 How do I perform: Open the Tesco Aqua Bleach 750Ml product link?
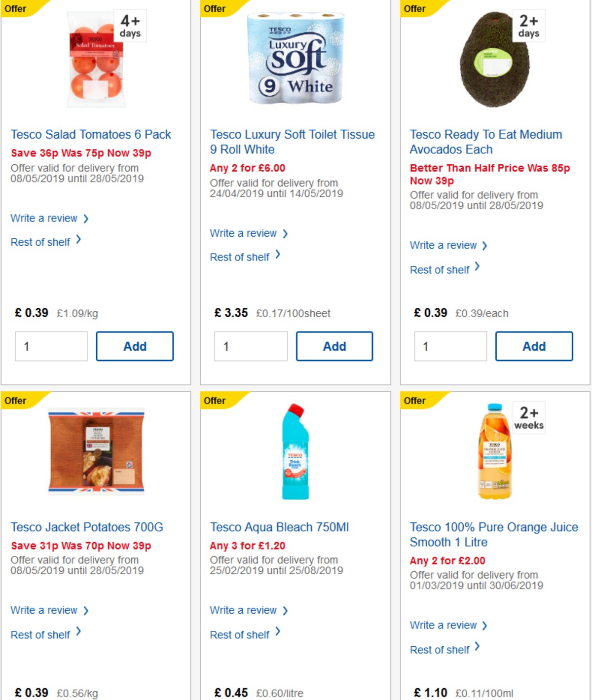click(279, 527)
